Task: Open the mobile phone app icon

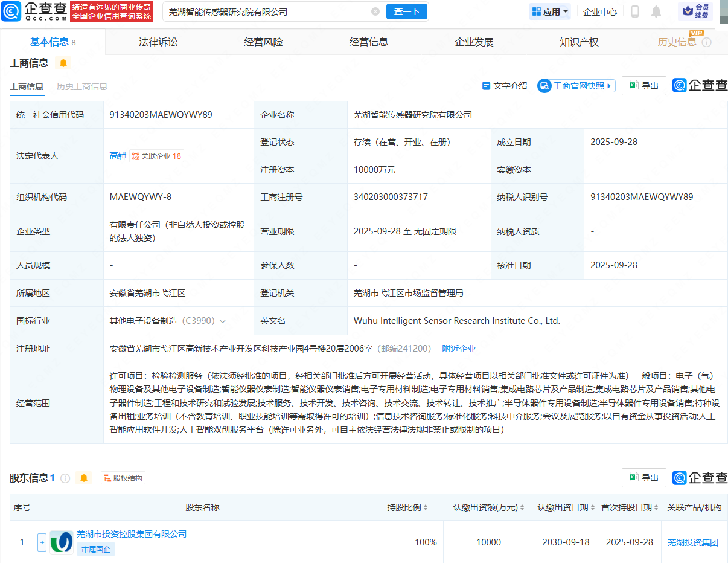Action: [635, 11]
